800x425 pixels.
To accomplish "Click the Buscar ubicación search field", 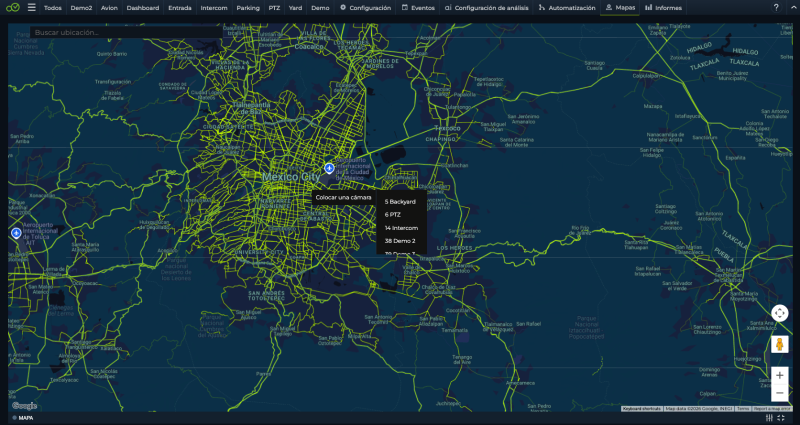I will point(126,32).
